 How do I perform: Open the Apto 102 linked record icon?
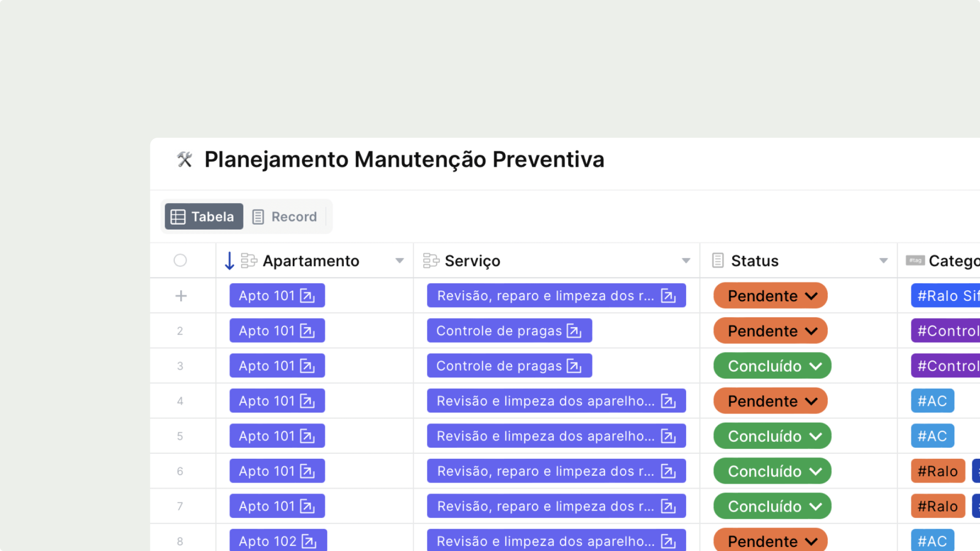[309, 541]
